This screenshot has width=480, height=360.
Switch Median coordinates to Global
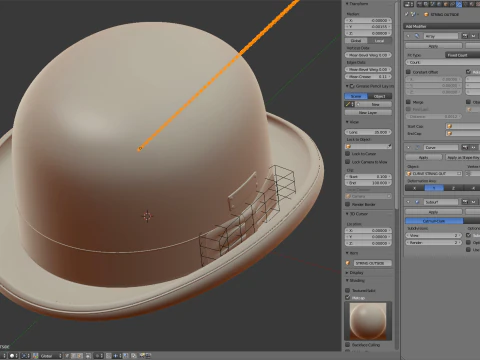(356, 40)
